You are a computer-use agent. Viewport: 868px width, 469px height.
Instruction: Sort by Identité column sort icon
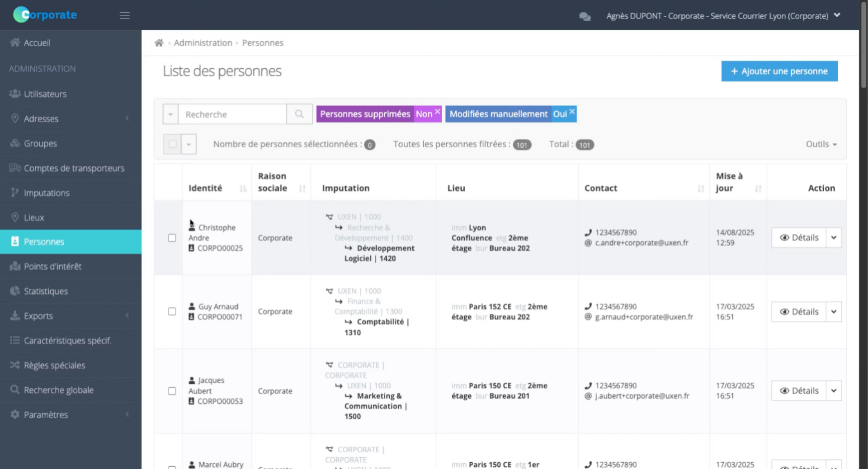coord(243,188)
